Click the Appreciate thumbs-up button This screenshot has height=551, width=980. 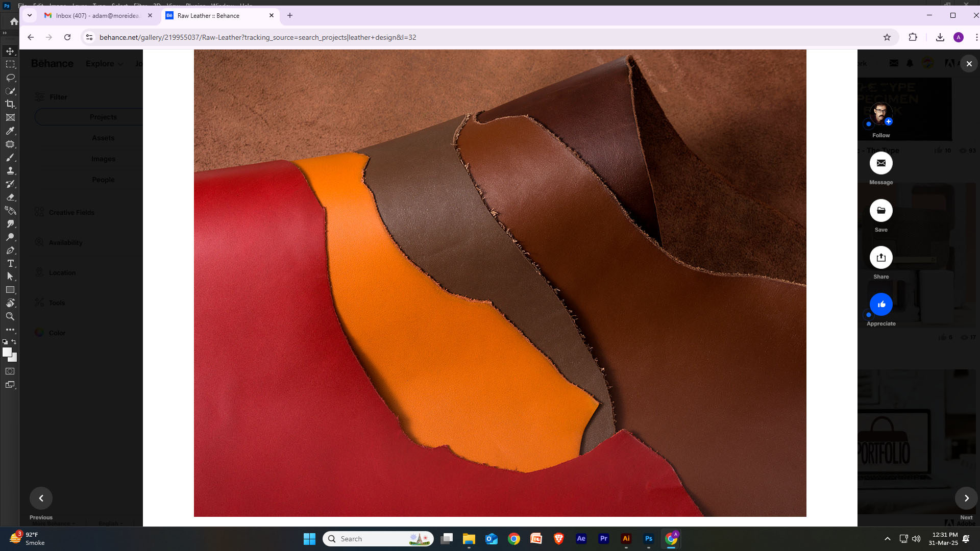[x=881, y=305]
